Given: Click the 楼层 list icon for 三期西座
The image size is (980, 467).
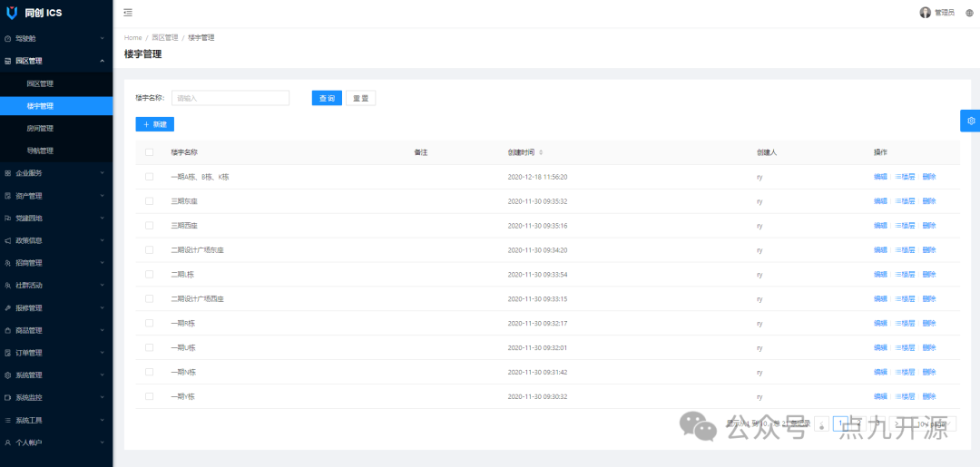Looking at the screenshot, I should pyautogui.click(x=897, y=226).
